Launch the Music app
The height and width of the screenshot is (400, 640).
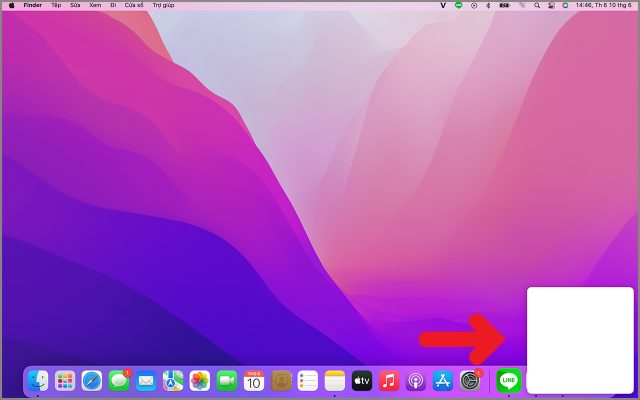(389, 381)
